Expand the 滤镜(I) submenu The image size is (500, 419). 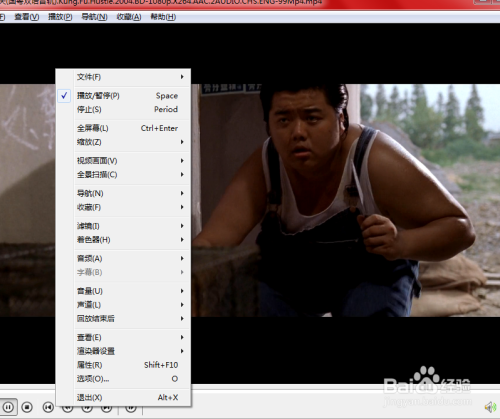123,226
